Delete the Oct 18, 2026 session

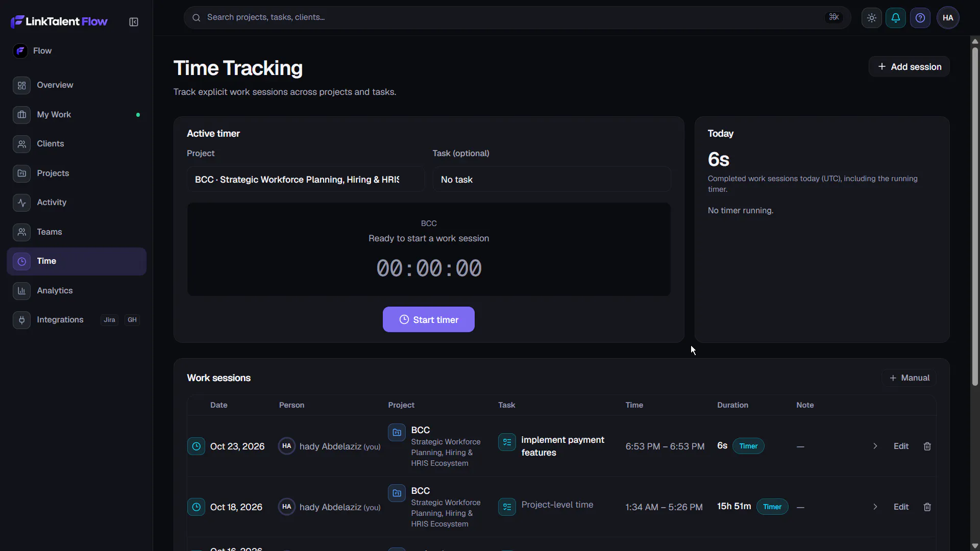[x=927, y=507]
